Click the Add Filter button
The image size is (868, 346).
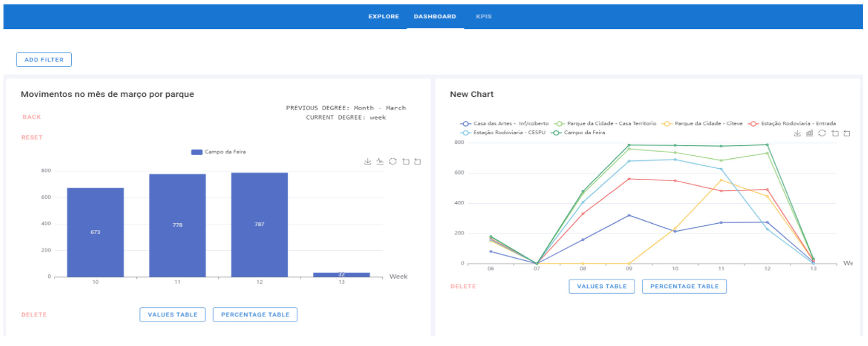(44, 60)
